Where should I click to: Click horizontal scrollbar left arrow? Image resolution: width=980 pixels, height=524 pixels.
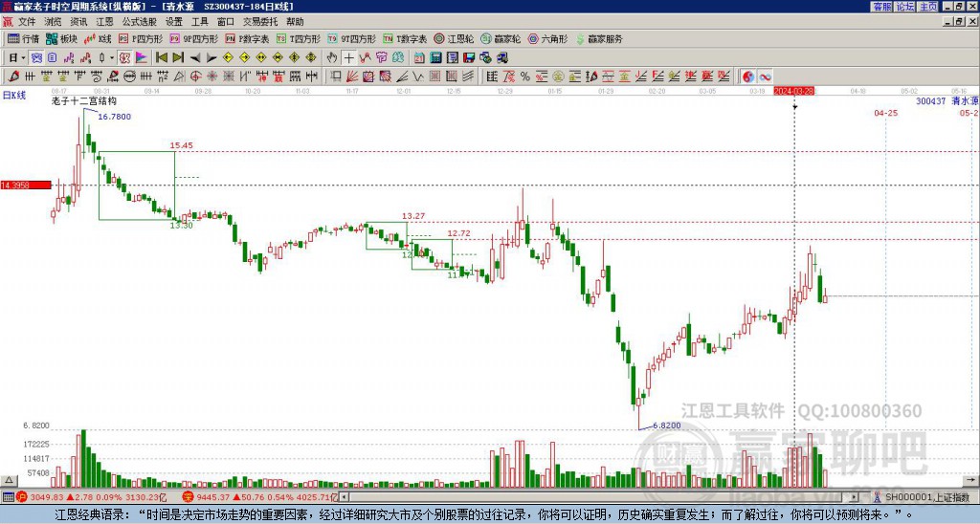click(x=345, y=498)
